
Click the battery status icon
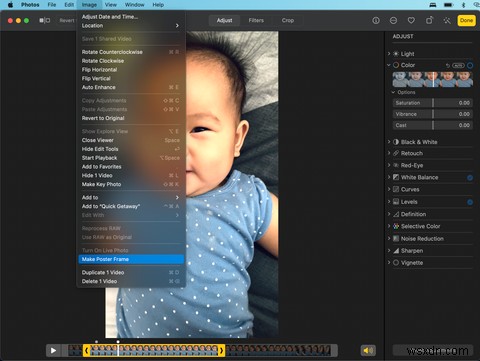coord(448,5)
